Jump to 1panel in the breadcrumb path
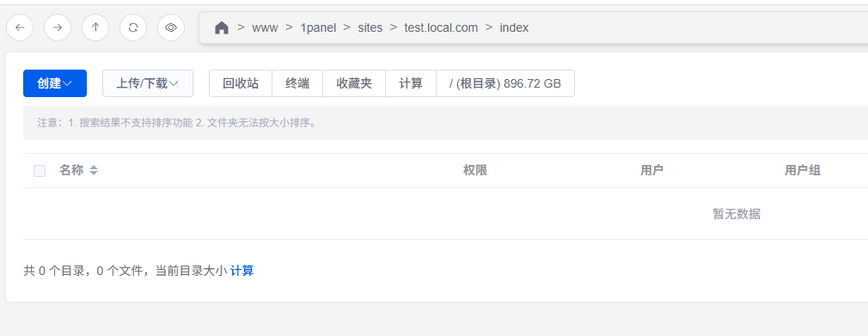This screenshot has height=336, width=868. click(x=318, y=27)
